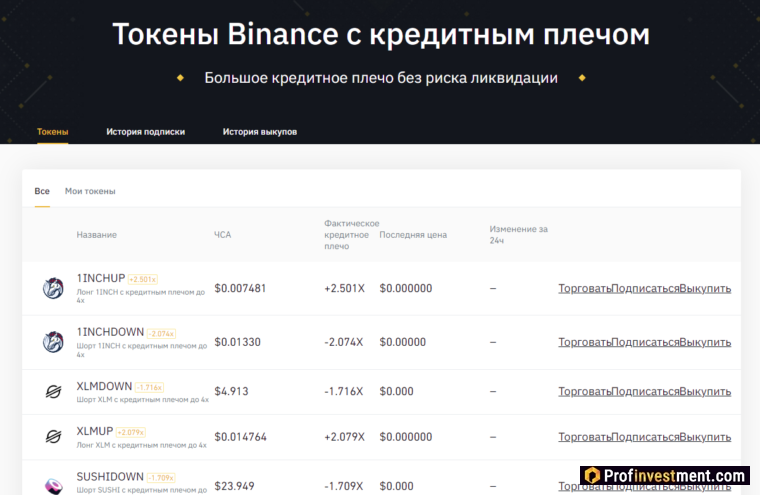Click Торговать link in 1INCHDOWN row
760x495 pixels.
click(x=585, y=342)
